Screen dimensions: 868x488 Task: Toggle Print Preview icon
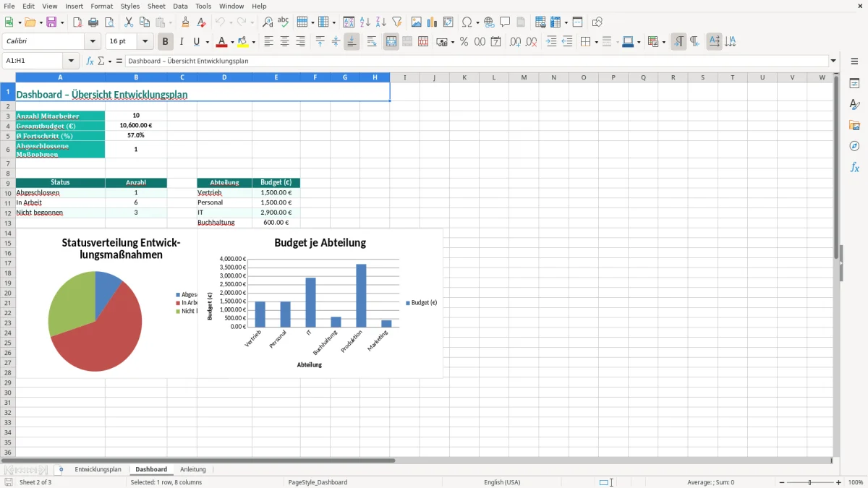(x=109, y=22)
